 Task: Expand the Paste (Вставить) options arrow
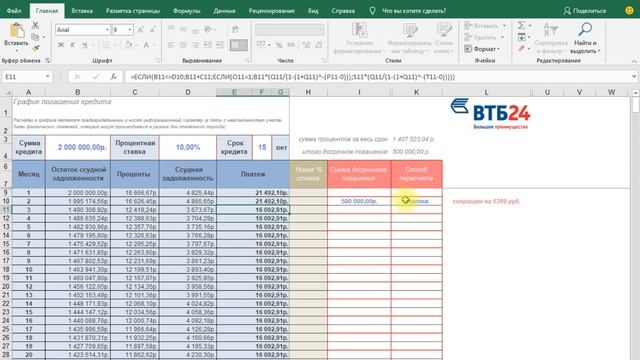[x=16, y=51]
